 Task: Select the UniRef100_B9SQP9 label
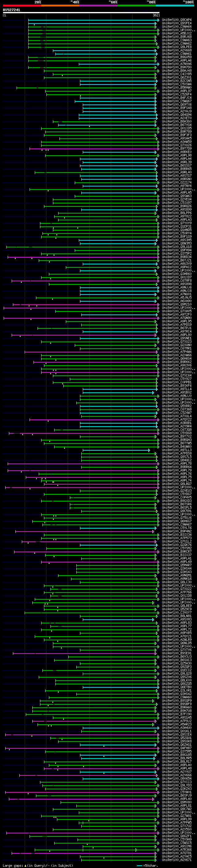tap(177, 700)
